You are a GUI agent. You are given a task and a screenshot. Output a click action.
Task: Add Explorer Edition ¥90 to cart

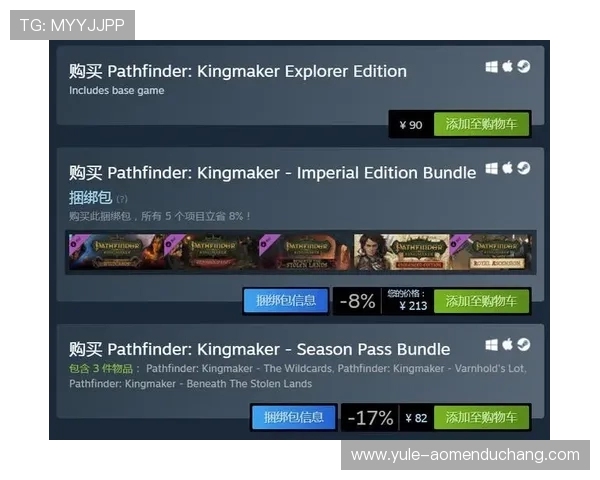click(x=481, y=124)
